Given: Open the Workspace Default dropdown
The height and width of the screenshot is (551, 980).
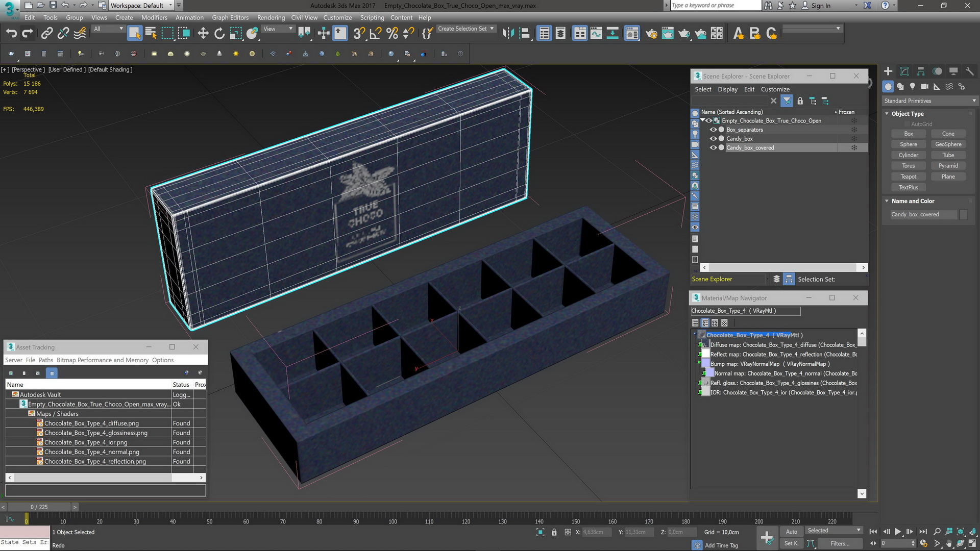Looking at the screenshot, I should [x=141, y=6].
